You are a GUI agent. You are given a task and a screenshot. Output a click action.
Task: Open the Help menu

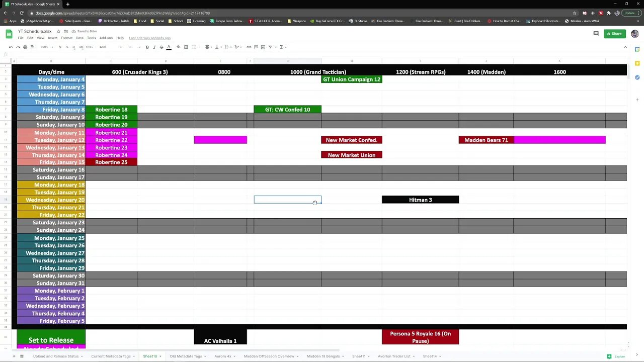click(x=120, y=38)
